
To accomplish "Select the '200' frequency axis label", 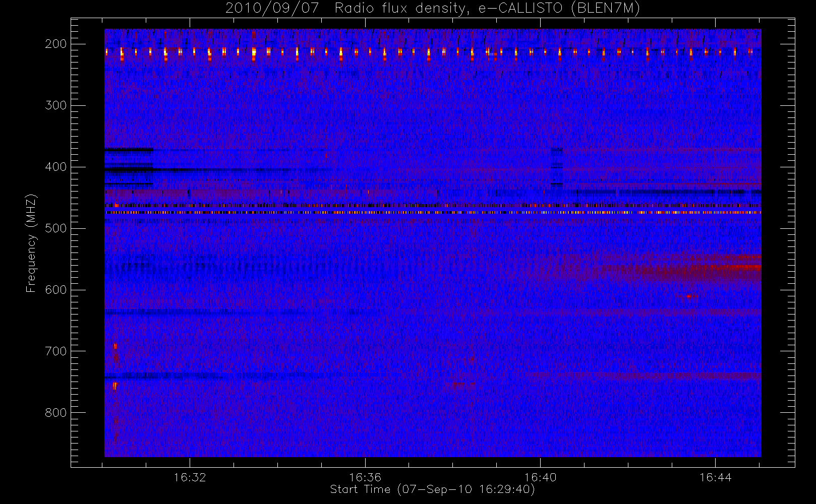I will tap(55, 44).
